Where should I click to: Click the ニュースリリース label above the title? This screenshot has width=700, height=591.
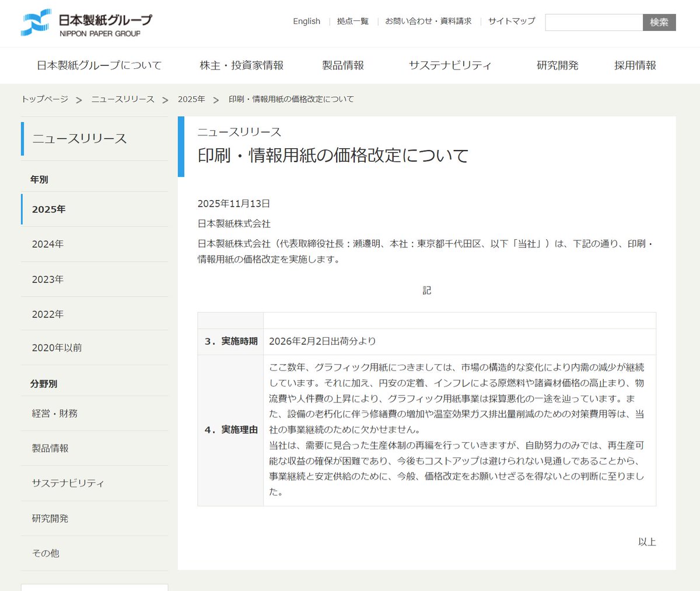[239, 132]
